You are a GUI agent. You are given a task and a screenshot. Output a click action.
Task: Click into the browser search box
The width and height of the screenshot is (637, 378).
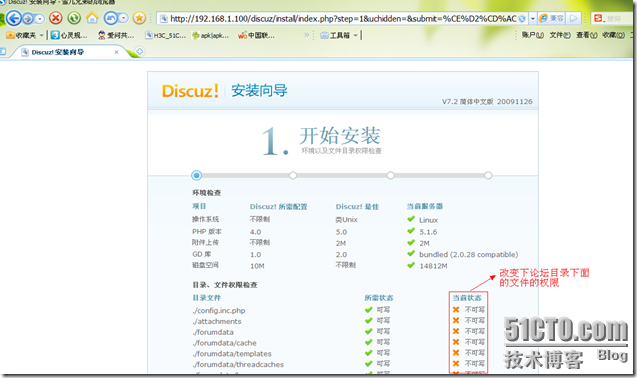click(x=618, y=19)
